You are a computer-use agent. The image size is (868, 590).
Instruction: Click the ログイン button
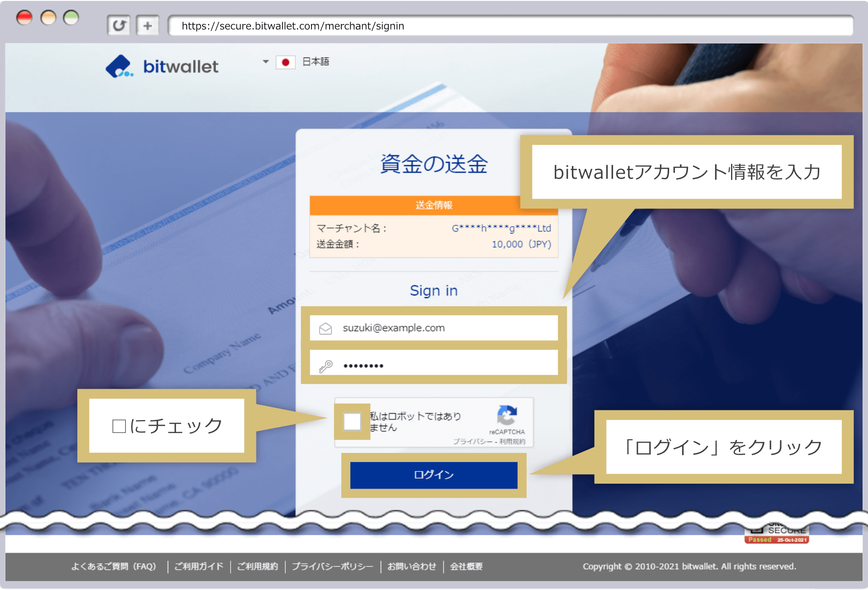[x=434, y=475]
